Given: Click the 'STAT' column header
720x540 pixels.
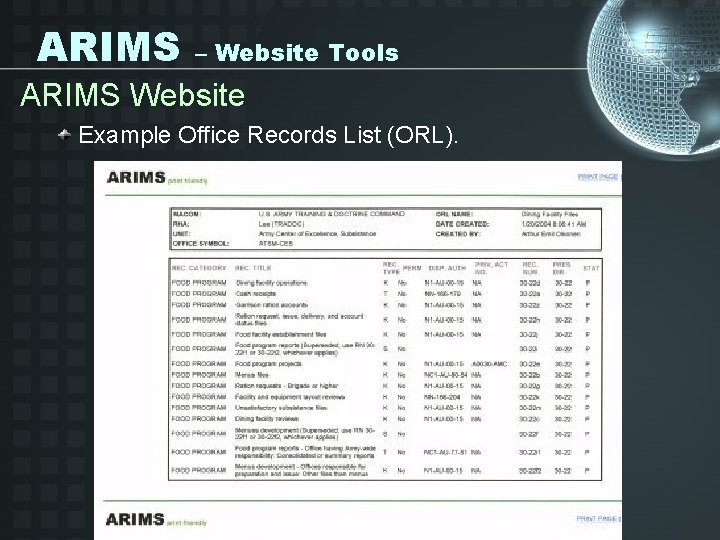Looking at the screenshot, I should tap(591, 268).
